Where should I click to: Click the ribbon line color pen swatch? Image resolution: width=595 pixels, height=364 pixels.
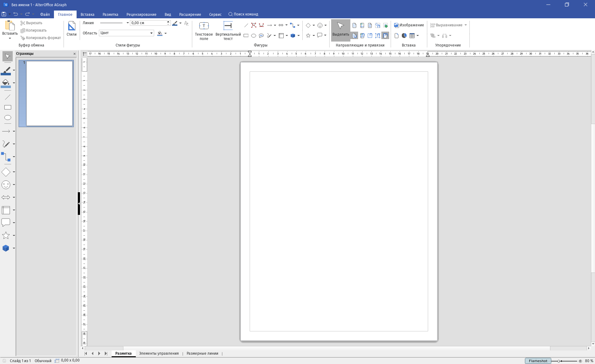pos(175,23)
